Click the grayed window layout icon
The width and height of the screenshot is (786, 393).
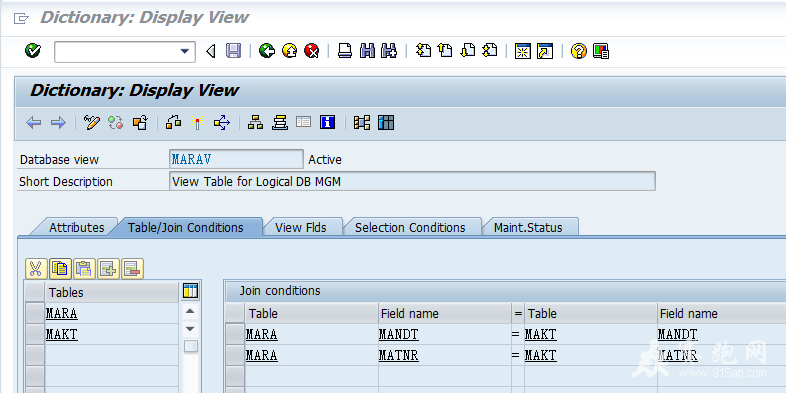(303, 122)
